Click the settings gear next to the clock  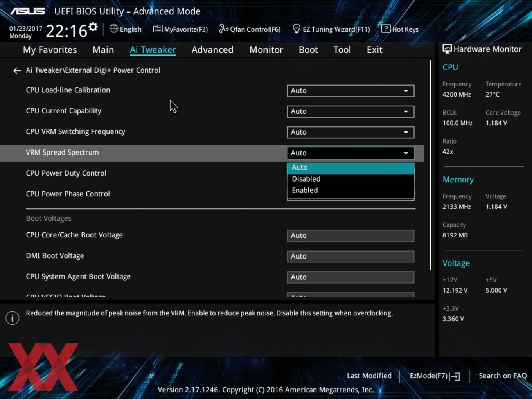click(93, 27)
